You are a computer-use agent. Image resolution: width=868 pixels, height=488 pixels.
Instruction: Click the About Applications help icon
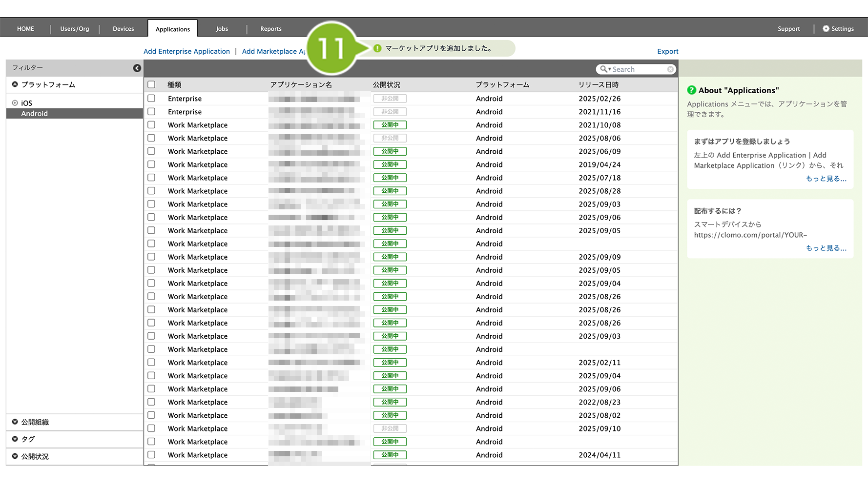tap(691, 90)
